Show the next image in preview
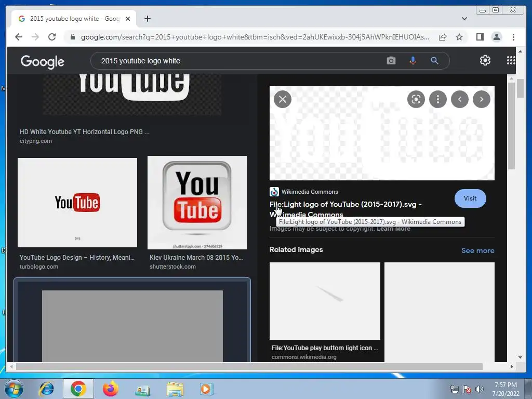Screen dimensions: 532x399 (482, 99)
